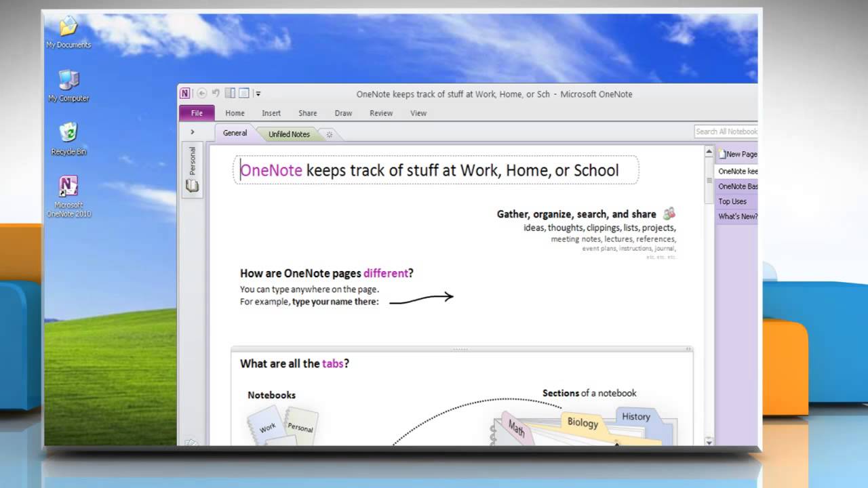
Task: Click the share icon beside 'Gather, organize, search, and share'
Action: coord(669,213)
